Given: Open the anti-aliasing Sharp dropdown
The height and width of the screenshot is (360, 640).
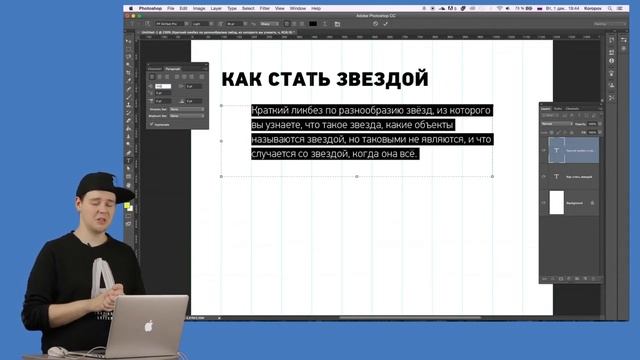Looking at the screenshot, I should (x=269, y=24).
